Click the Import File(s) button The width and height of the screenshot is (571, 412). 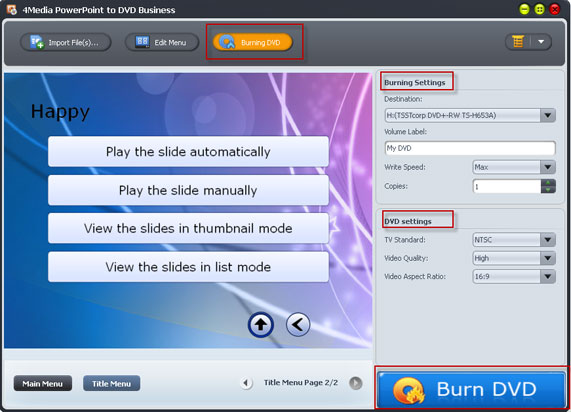click(x=66, y=42)
